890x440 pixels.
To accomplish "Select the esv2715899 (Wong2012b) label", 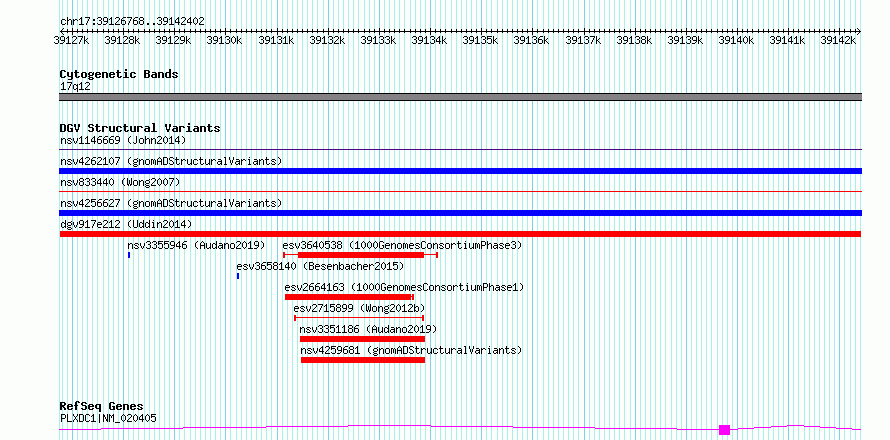I will point(359,308).
